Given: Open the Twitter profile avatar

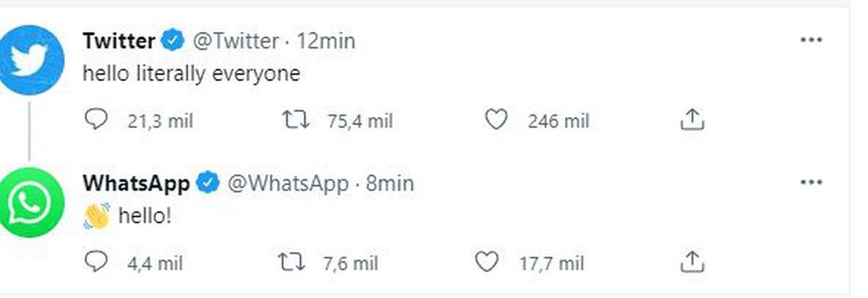Looking at the screenshot, I should (x=30, y=59).
